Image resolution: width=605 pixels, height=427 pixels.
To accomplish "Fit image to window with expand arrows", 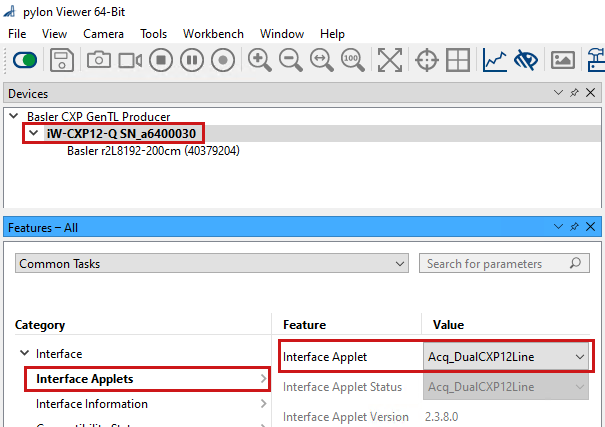I will (390, 60).
